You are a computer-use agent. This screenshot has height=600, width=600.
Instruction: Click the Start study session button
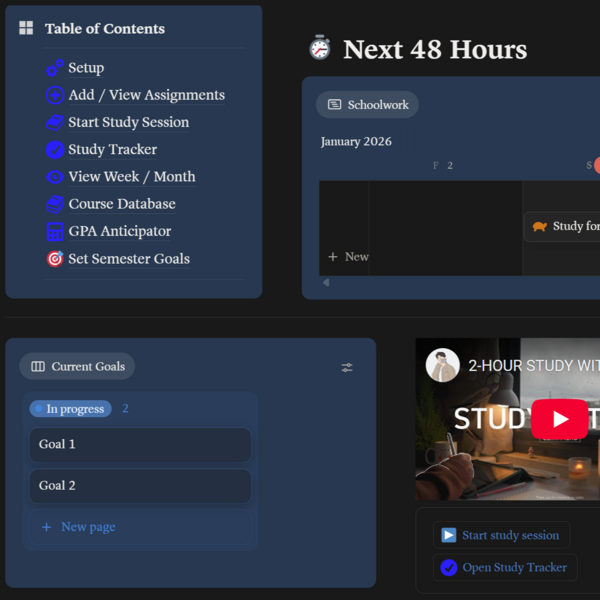501,535
